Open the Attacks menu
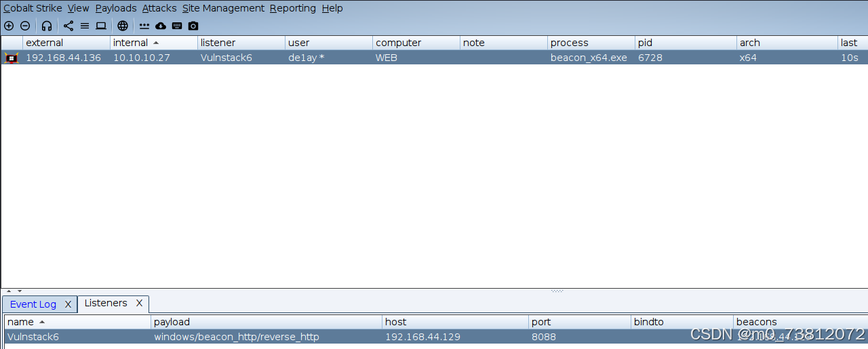Viewport: 868px width, 349px height. coord(159,8)
